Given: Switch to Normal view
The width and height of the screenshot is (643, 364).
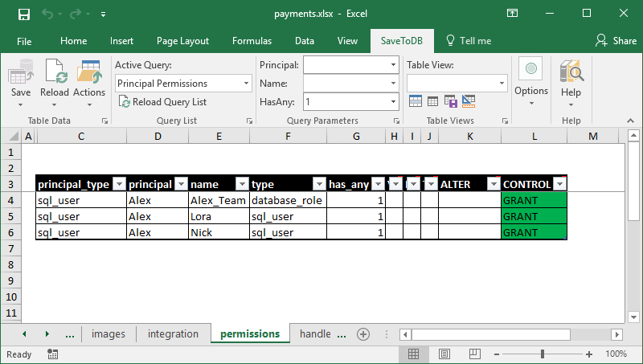Looking at the screenshot, I should pyautogui.click(x=414, y=354).
